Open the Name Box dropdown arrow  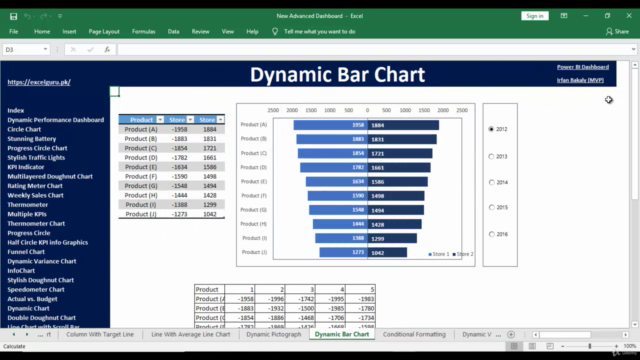[x=45, y=49]
